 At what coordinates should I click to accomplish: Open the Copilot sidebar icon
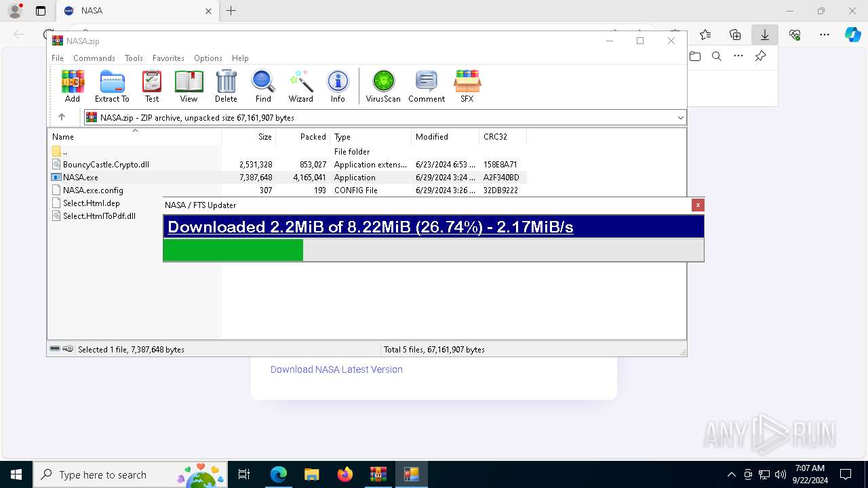(x=852, y=35)
